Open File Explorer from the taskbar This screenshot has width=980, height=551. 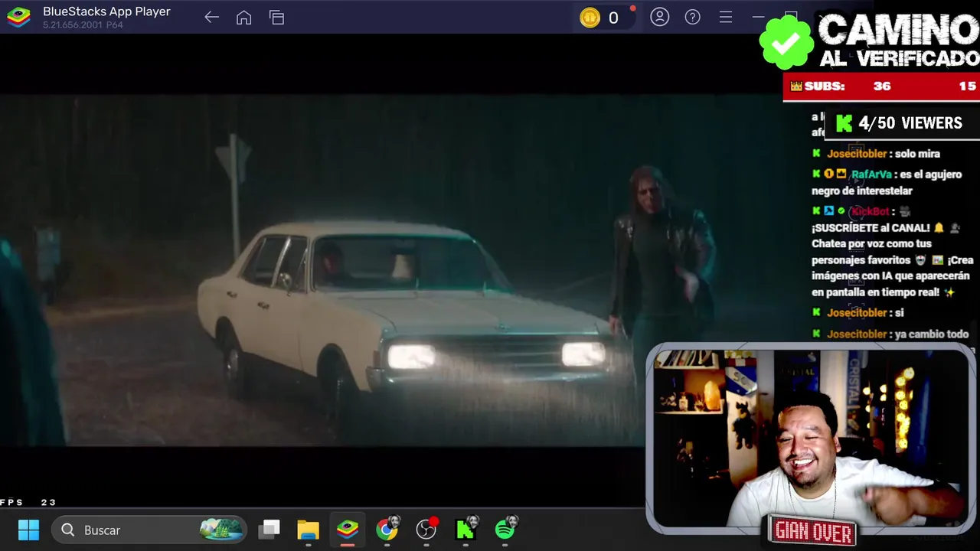point(308,530)
